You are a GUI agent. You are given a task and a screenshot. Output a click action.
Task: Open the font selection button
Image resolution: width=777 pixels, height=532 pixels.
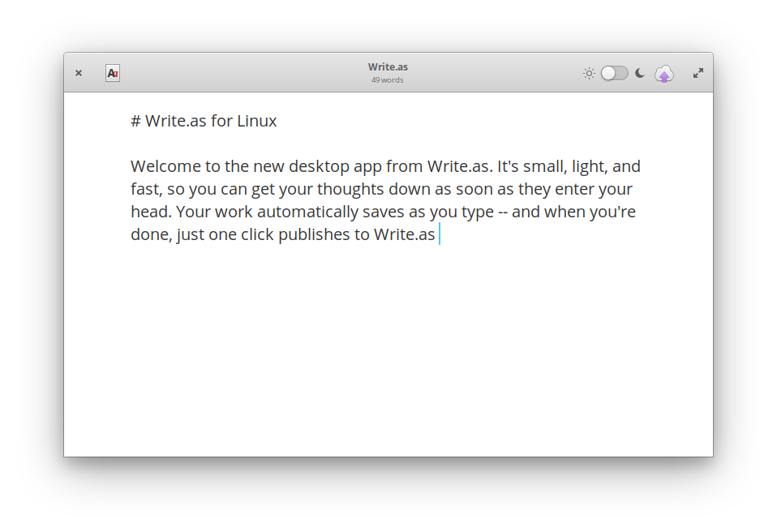pos(113,73)
